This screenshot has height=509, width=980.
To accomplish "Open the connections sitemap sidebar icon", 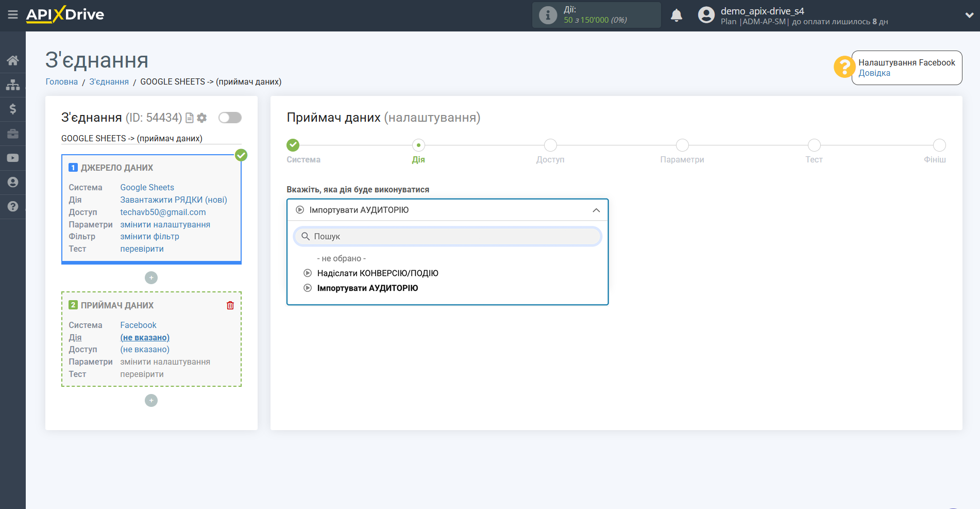I will pyautogui.click(x=13, y=85).
